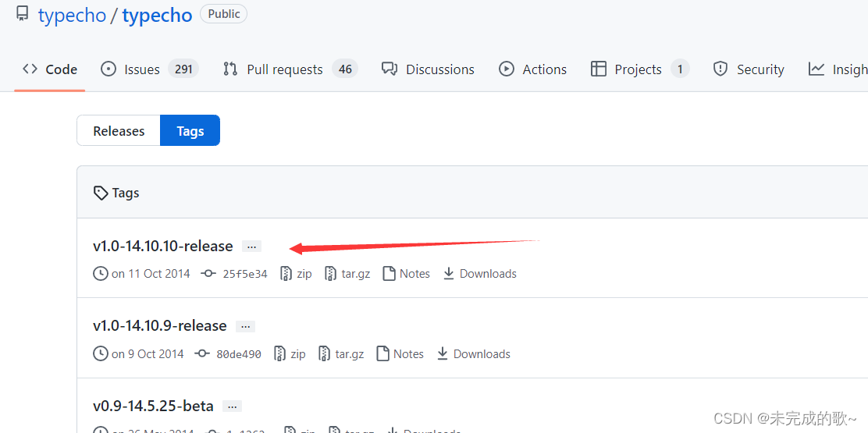Click Notes file icon for v1.0-14.10.10-release
Image resolution: width=868 pixels, height=433 pixels.
[x=390, y=274]
